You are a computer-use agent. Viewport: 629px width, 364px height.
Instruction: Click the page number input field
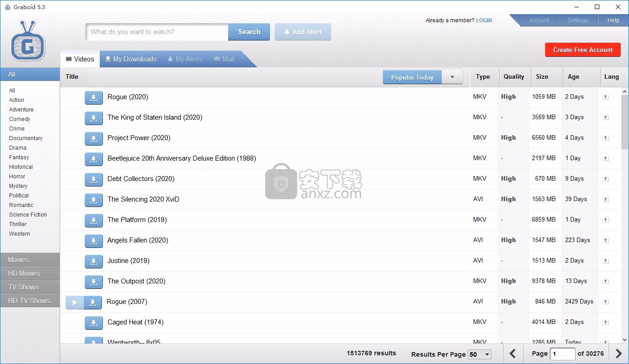point(563,354)
